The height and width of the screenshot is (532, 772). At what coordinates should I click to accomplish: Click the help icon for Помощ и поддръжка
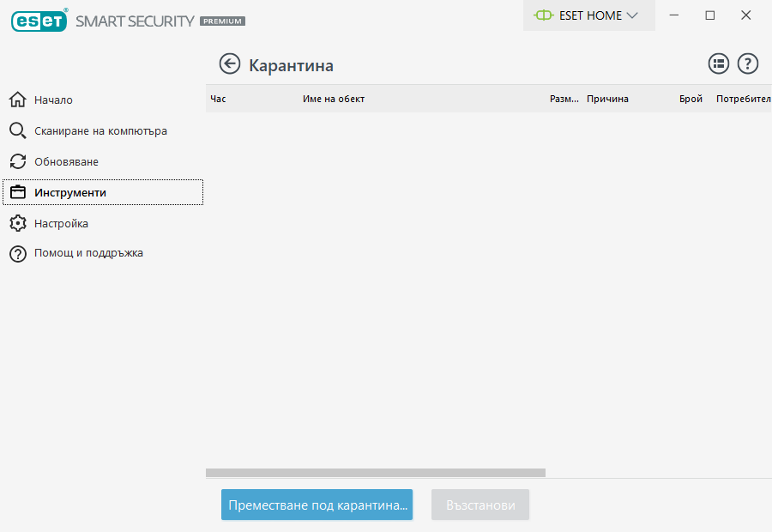(x=18, y=254)
